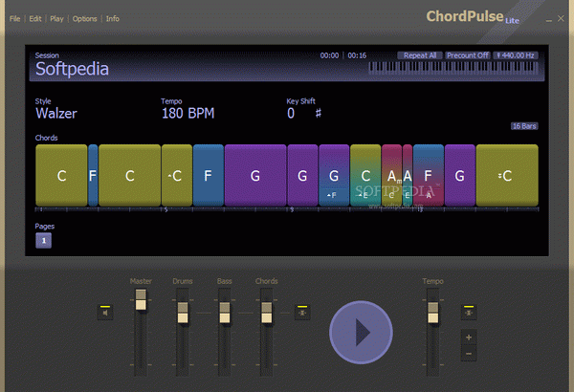Select the widest purple G chord block

[255, 175]
